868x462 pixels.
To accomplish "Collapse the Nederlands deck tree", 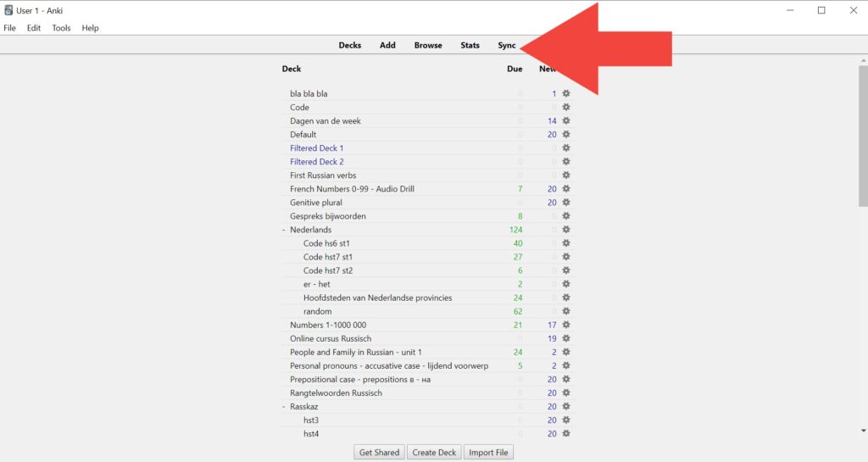I will pos(283,230).
